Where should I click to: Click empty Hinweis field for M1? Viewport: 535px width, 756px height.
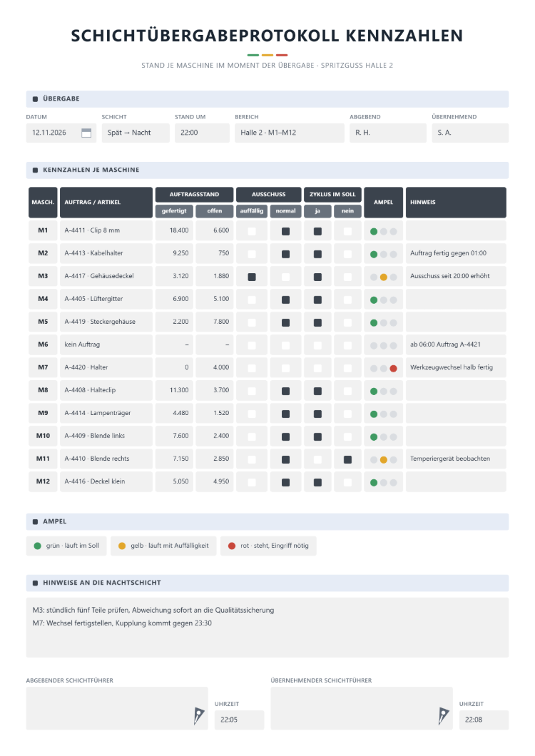[x=456, y=230]
